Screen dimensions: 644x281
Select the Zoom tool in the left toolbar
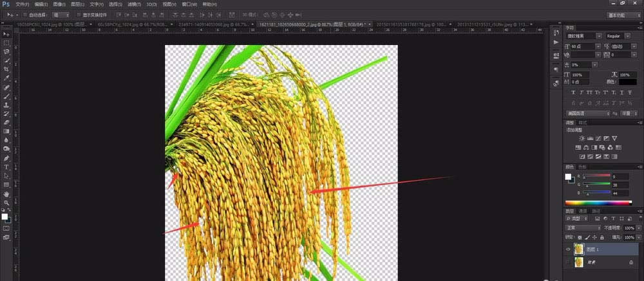click(x=6, y=202)
